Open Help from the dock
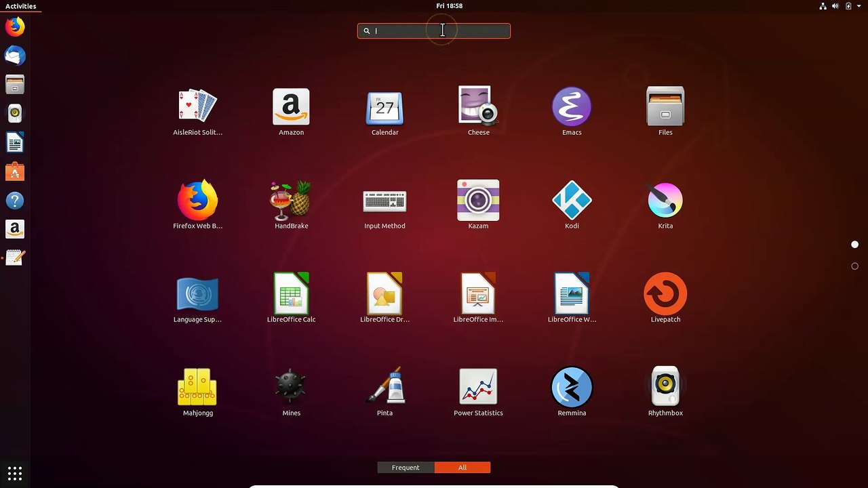Screen dimensions: 868x488 pos(15,201)
